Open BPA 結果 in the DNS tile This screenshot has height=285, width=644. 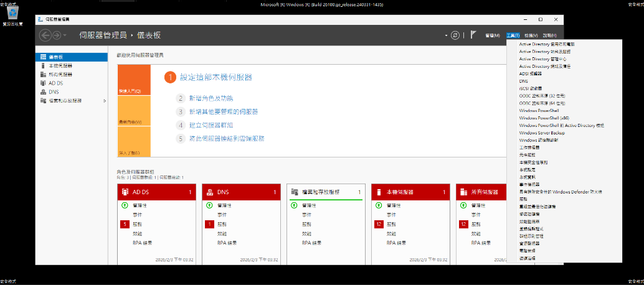(x=227, y=243)
